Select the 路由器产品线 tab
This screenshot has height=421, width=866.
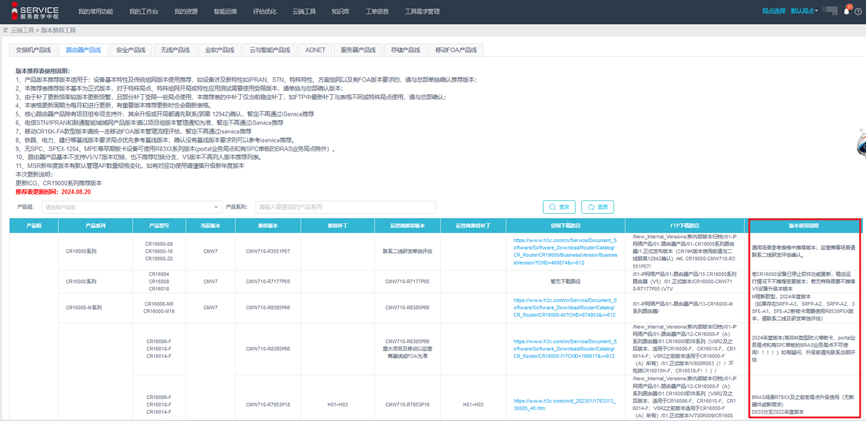pos(83,50)
